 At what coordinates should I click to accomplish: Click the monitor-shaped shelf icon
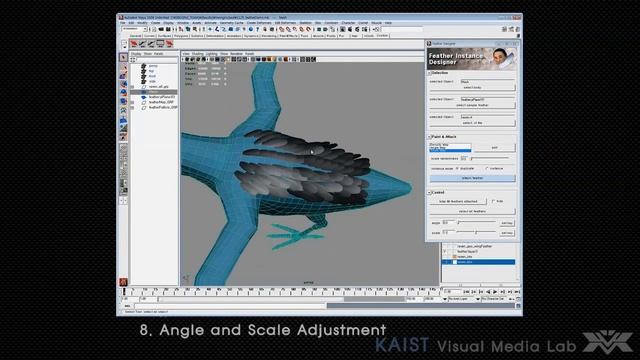tap(160, 44)
